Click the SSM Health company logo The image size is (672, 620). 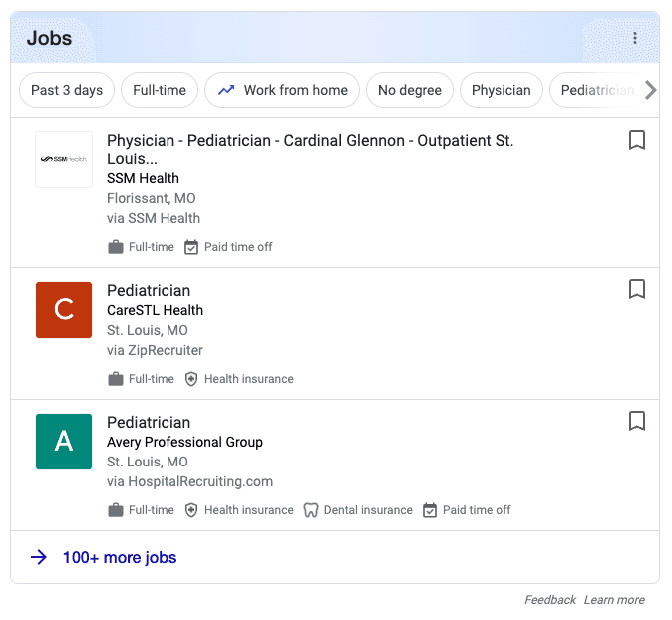click(x=64, y=159)
